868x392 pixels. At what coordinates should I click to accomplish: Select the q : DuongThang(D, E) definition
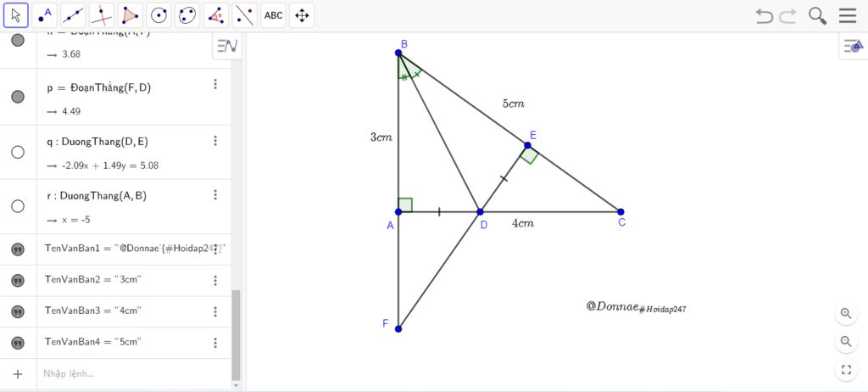coord(97,142)
